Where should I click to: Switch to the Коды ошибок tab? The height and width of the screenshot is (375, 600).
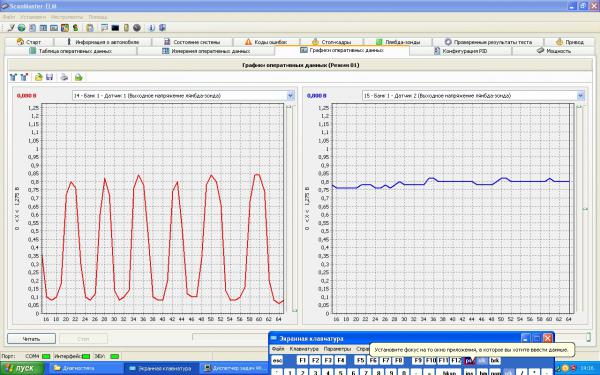(266, 42)
